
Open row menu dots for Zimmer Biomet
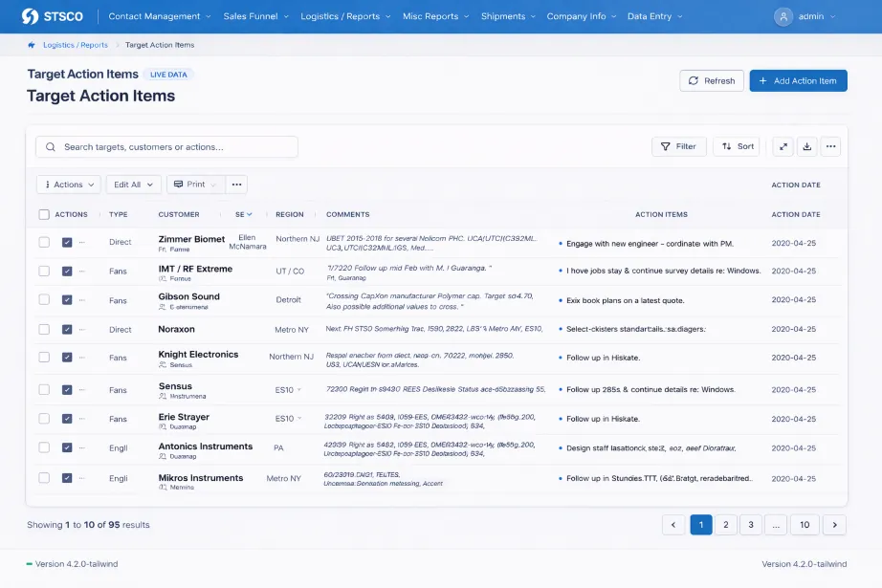pos(82,242)
